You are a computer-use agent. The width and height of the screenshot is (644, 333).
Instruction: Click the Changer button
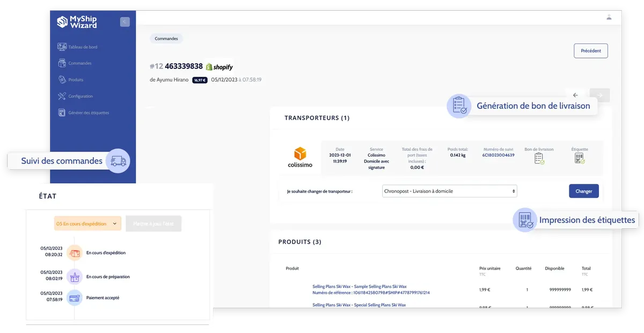pyautogui.click(x=584, y=191)
